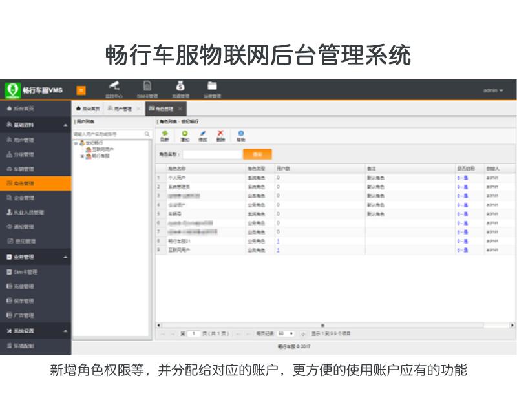Click the blue 帮助 help icon

click(x=241, y=134)
